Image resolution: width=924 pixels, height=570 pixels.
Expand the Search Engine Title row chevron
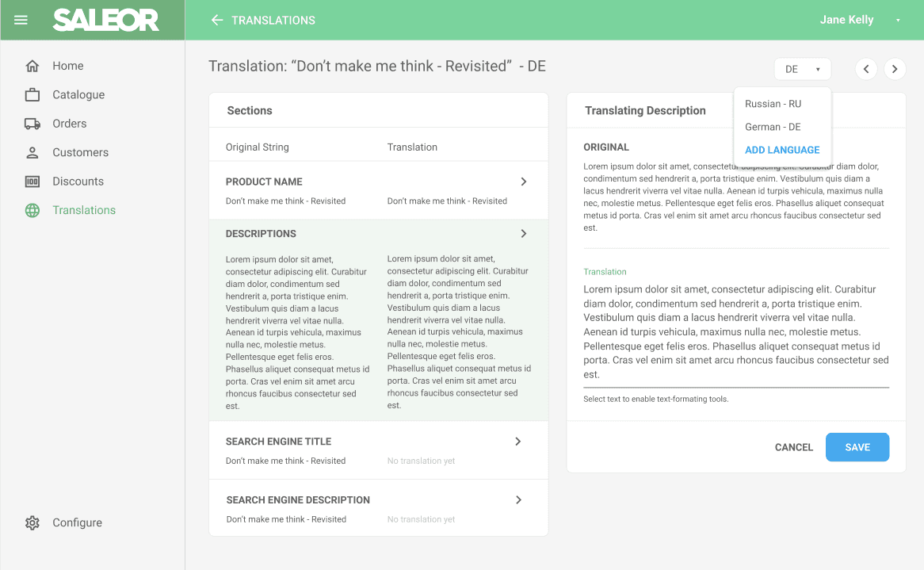tap(517, 442)
